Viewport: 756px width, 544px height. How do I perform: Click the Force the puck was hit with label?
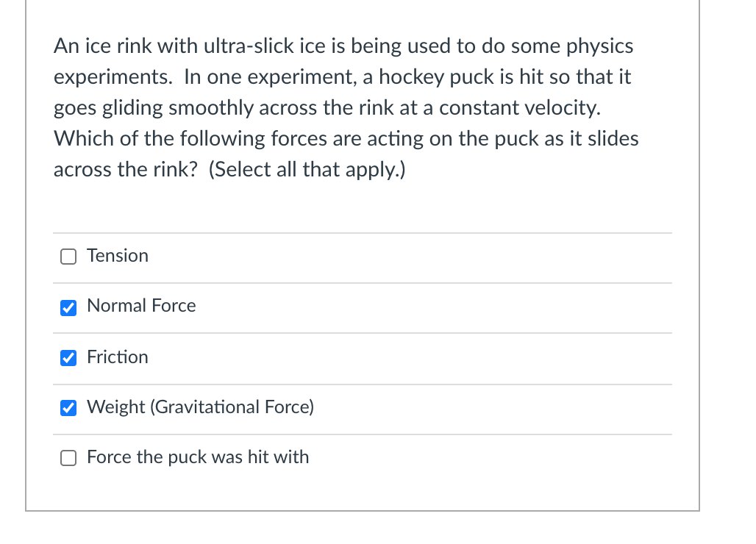197,457
